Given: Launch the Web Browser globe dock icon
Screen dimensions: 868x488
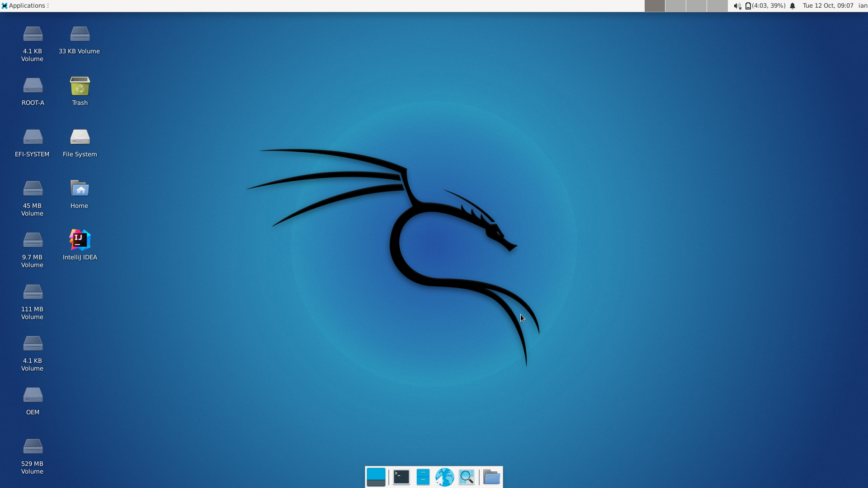Looking at the screenshot, I should [x=444, y=477].
